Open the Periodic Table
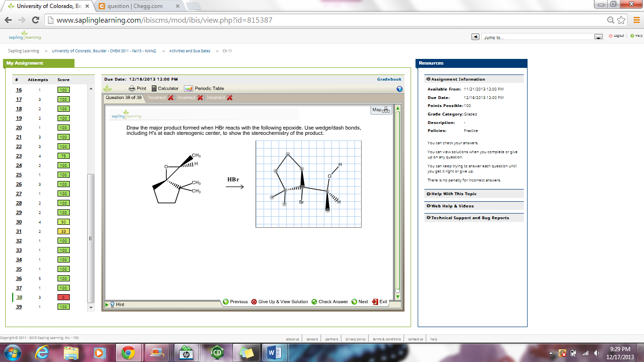Image resolution: width=644 pixels, height=362 pixels. (x=204, y=89)
